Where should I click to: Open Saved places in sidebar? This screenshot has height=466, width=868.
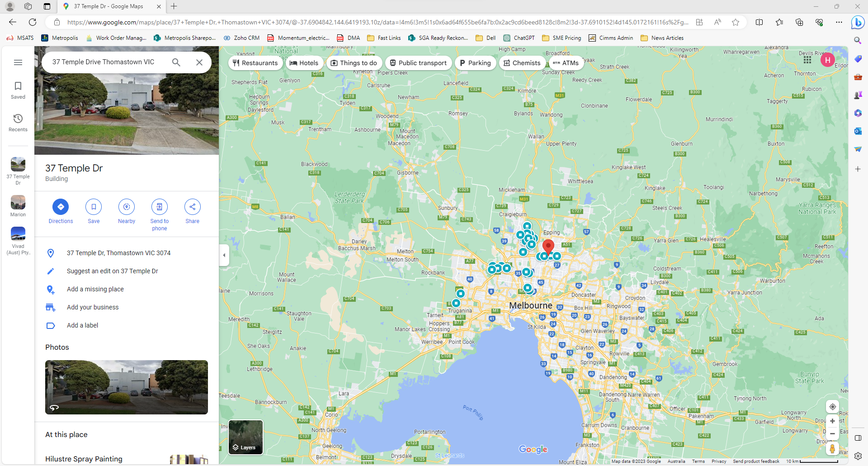pyautogui.click(x=18, y=90)
